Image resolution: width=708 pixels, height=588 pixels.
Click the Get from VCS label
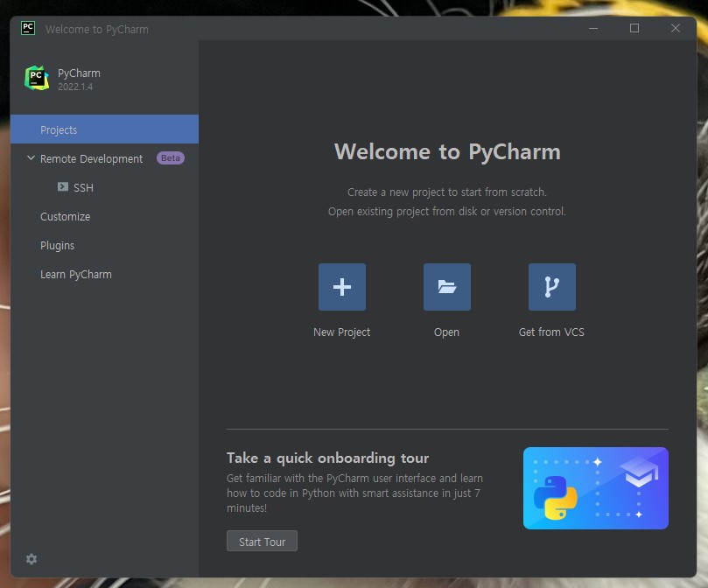coord(551,332)
